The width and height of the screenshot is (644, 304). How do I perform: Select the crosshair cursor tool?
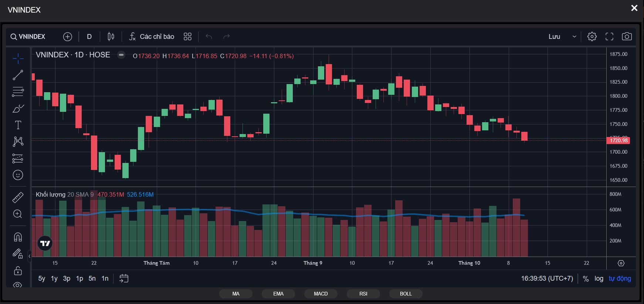click(x=18, y=59)
